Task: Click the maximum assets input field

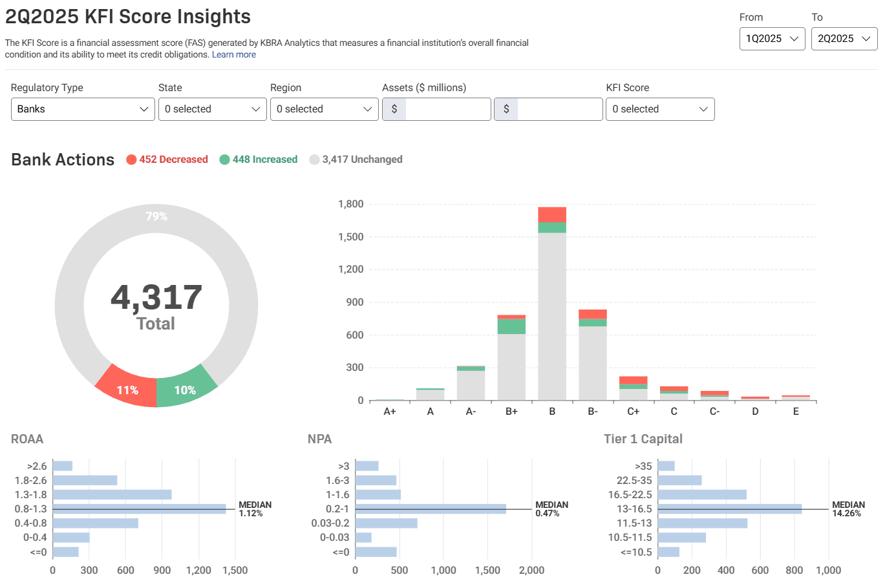Action: [x=559, y=109]
